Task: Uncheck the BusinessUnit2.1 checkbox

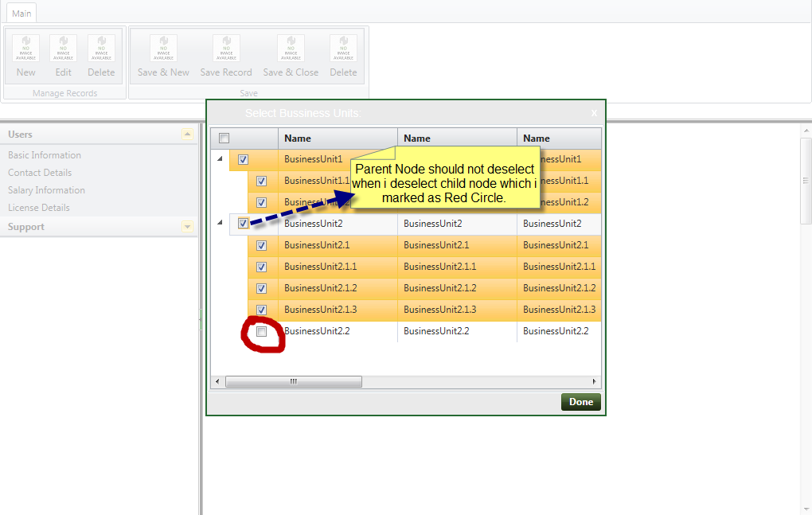Action: coord(262,245)
